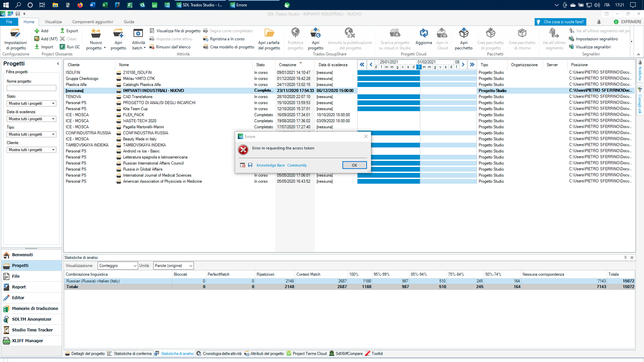The image size is (644, 362).
Task: Click the Che cosa si vuole fare search
Action: (x=560, y=22)
